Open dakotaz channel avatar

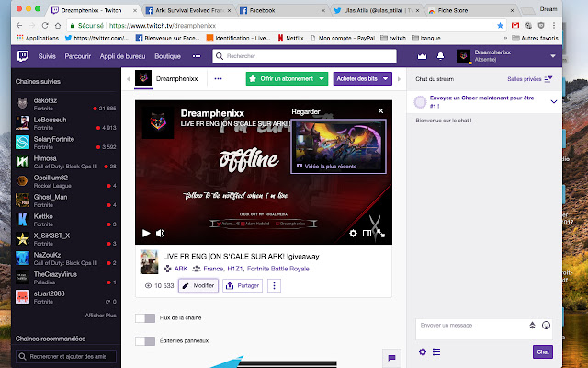pos(22,103)
